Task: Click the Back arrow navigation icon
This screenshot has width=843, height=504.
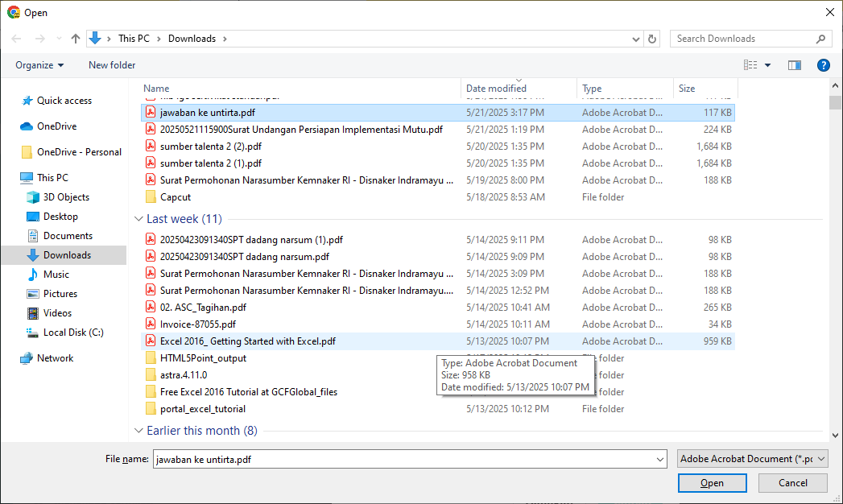Action: (16, 39)
